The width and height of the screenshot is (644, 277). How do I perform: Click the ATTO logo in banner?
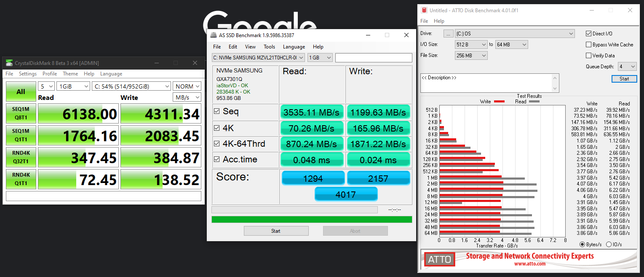tap(440, 259)
